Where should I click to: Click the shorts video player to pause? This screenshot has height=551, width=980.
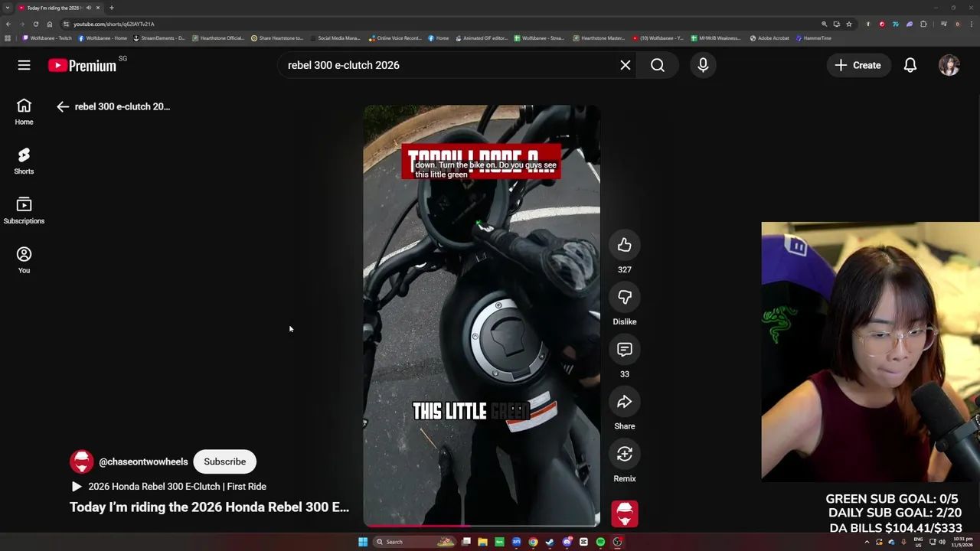pos(482,315)
